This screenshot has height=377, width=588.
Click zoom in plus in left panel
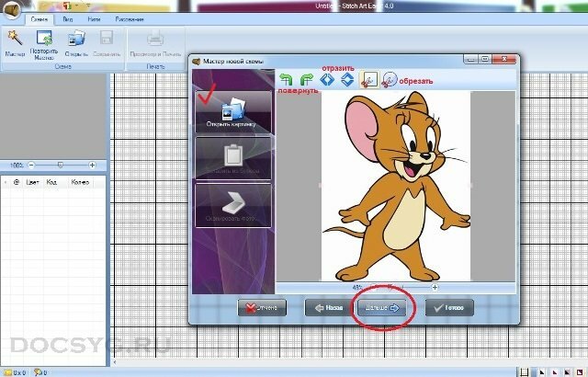(92, 166)
